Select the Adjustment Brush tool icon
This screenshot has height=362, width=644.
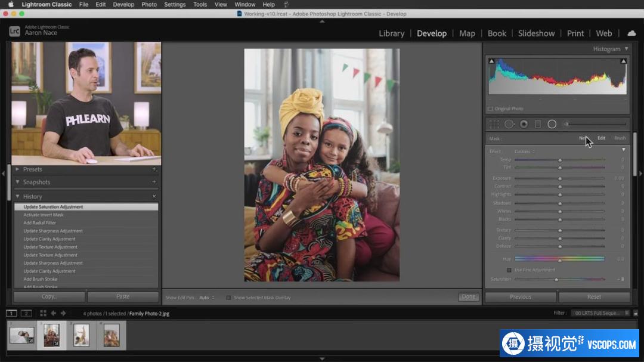[x=596, y=124]
